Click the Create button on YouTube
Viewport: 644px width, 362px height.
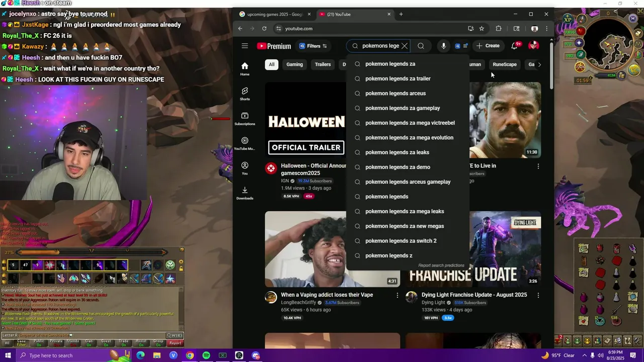488,46
